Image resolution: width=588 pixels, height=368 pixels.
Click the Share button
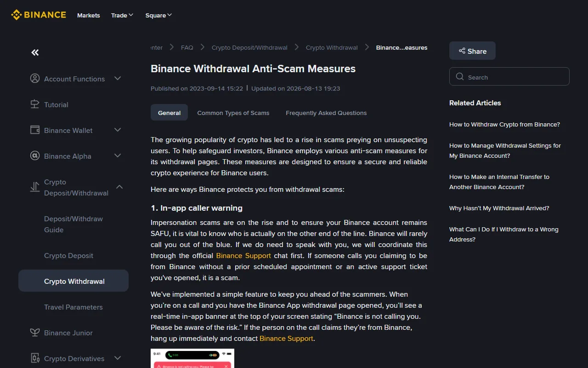point(472,51)
